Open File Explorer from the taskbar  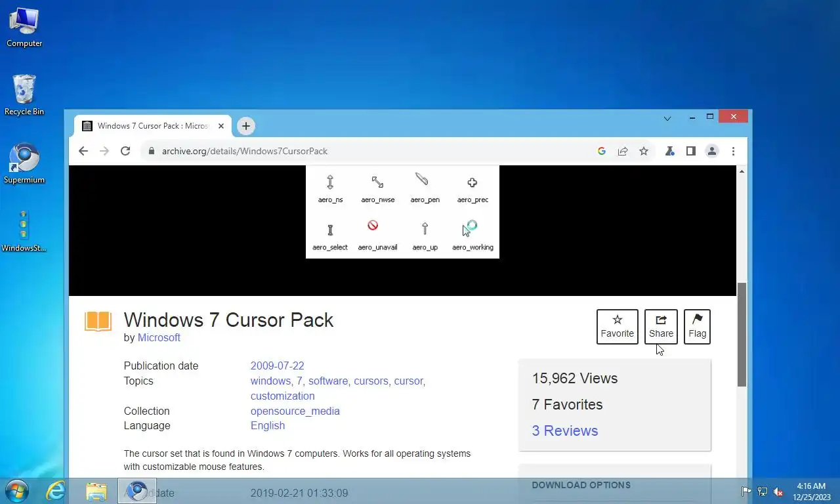click(x=96, y=491)
